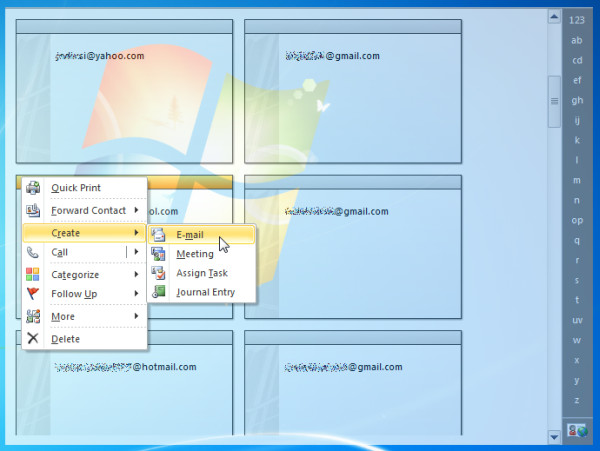Jump to contacts under ab
The image size is (600, 451).
577,40
